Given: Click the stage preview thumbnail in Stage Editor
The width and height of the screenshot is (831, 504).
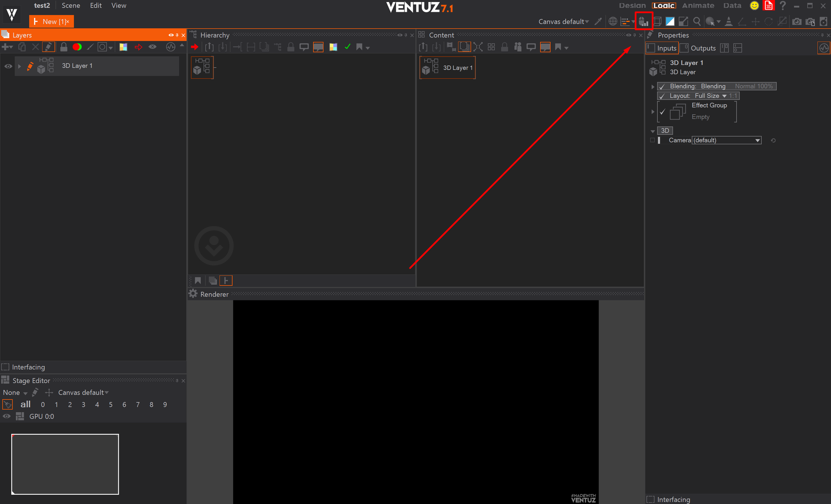Looking at the screenshot, I should (x=65, y=464).
